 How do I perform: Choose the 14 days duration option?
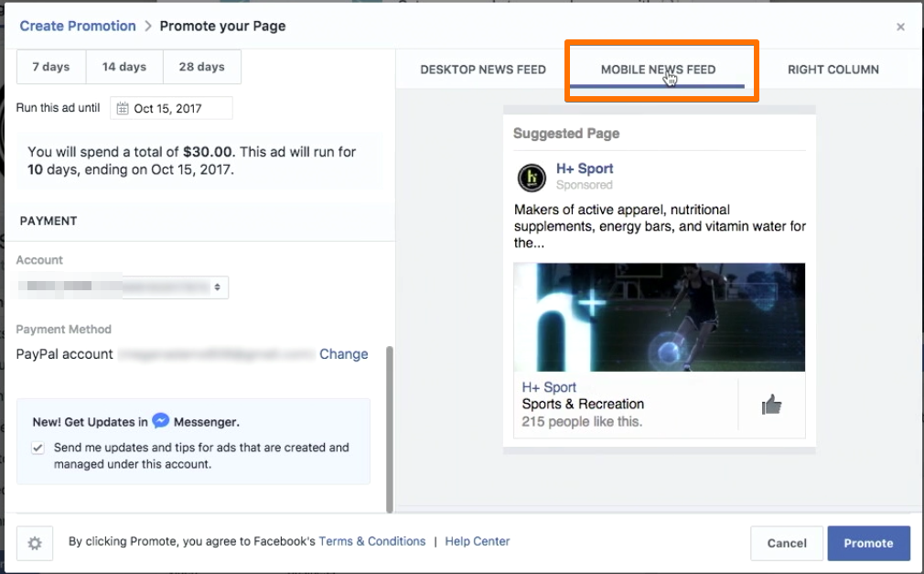coord(124,67)
